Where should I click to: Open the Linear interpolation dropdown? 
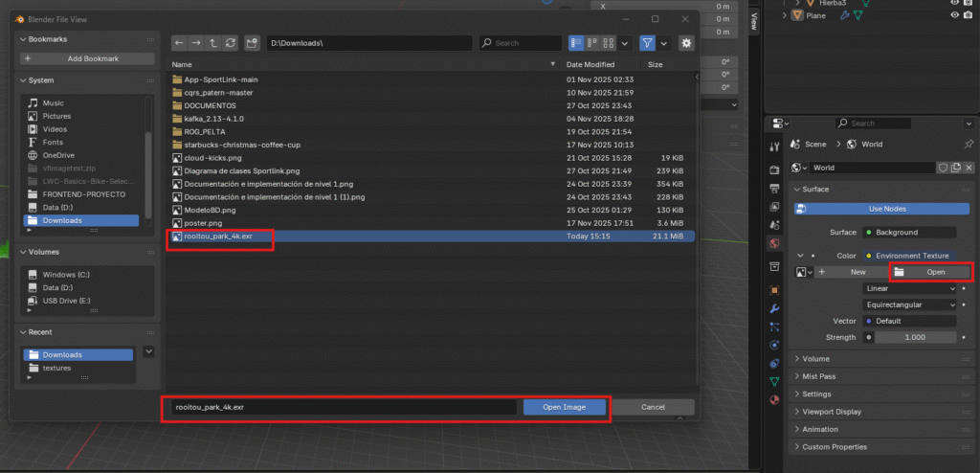tap(909, 289)
